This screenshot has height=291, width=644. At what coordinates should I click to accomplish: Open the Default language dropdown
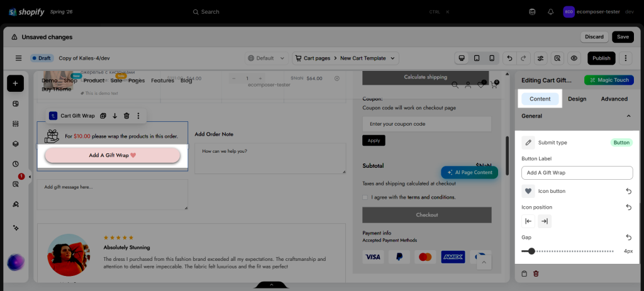267,58
